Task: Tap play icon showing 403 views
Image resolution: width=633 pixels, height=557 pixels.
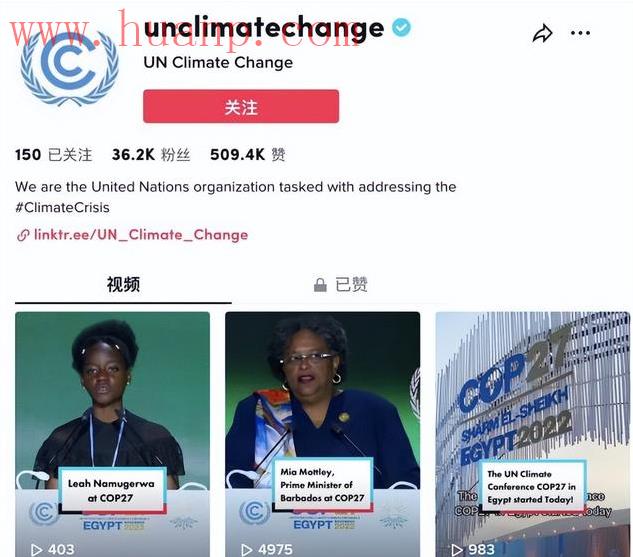Action: (x=36, y=550)
